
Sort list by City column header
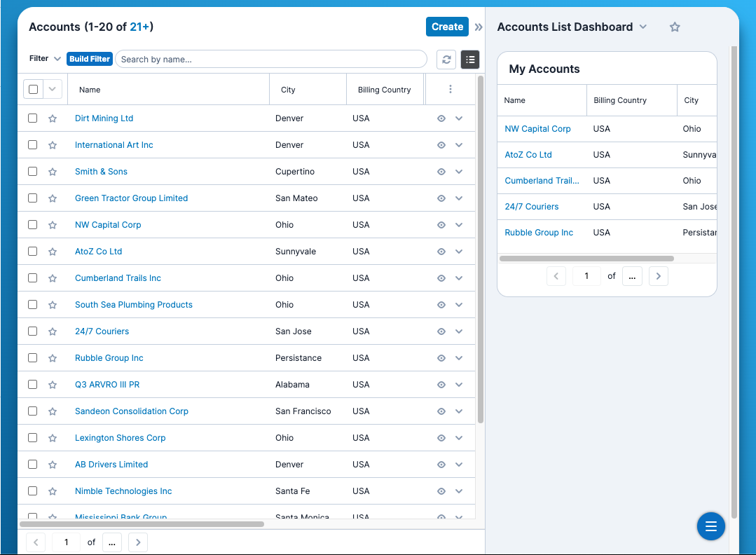pos(288,90)
